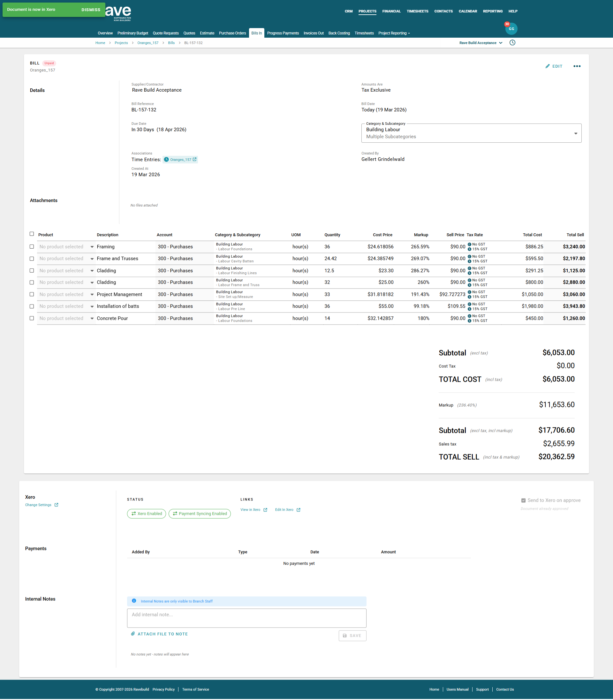Click the GG user avatar
Image resolution: width=613 pixels, height=700 pixels.
511,29
